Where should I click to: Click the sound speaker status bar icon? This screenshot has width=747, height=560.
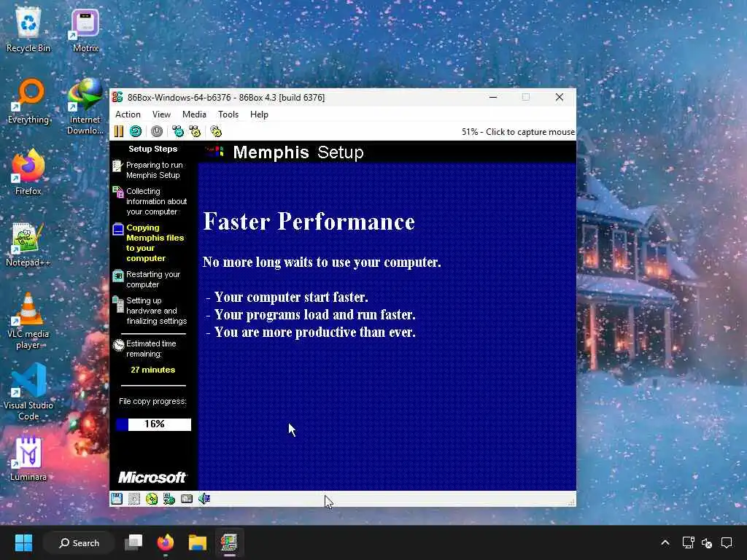pos(204,499)
